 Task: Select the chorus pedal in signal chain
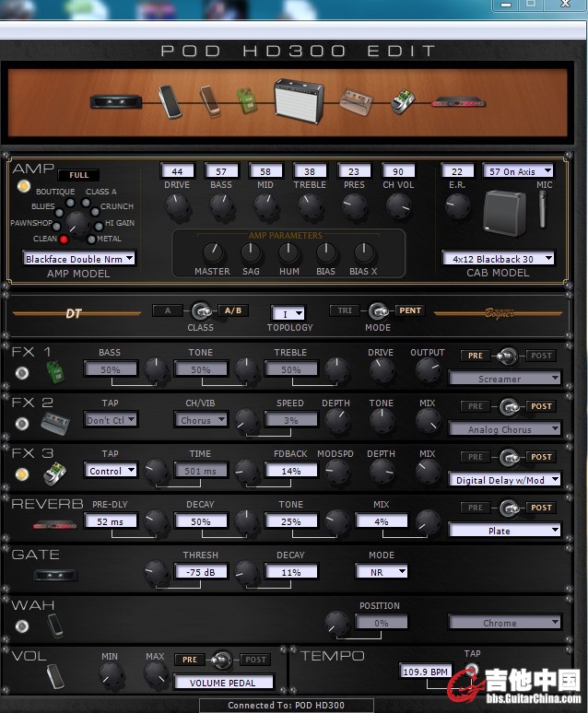tap(357, 101)
